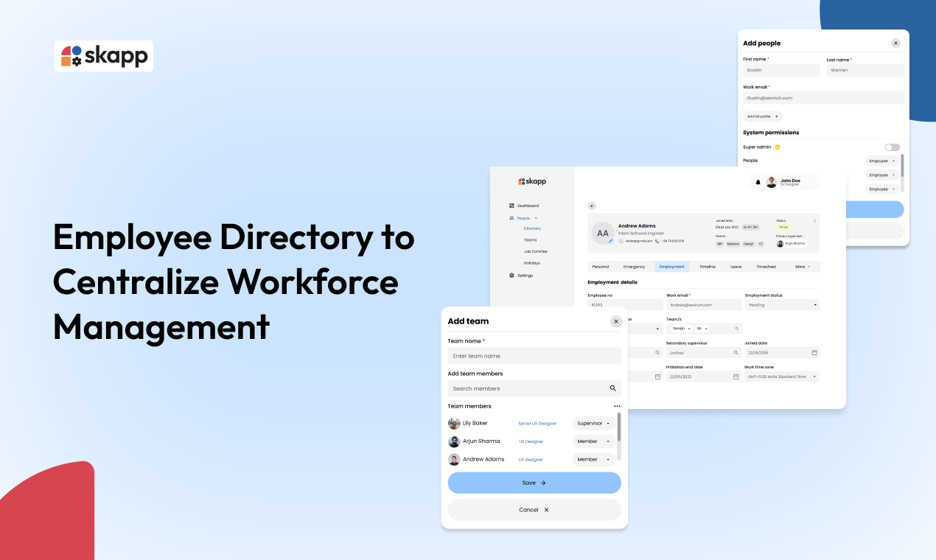Open calendar icon for Joined date
The width and height of the screenshot is (936, 560).
[x=814, y=353]
